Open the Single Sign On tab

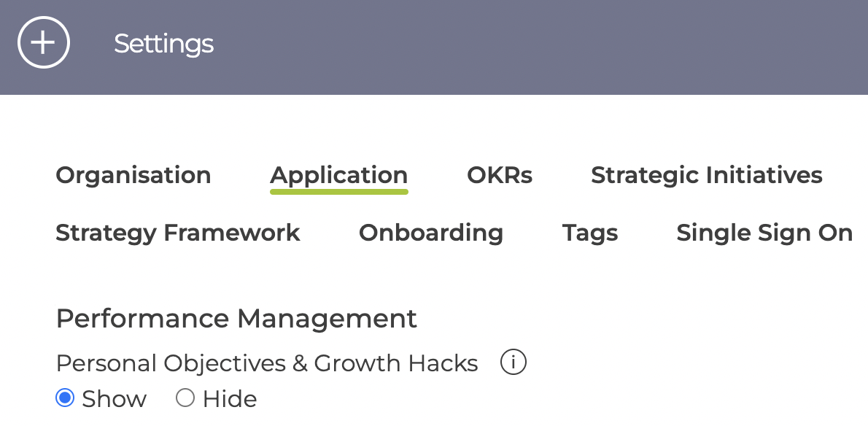click(764, 233)
